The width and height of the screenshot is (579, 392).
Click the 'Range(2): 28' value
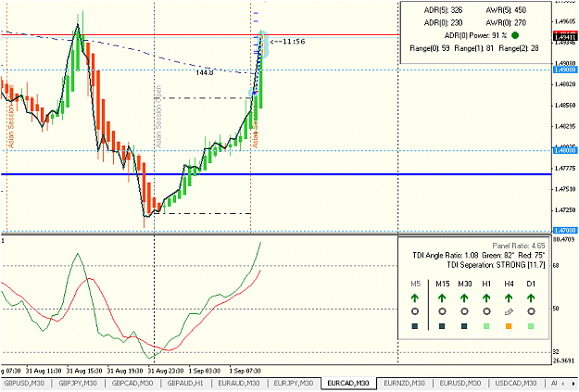(519, 48)
